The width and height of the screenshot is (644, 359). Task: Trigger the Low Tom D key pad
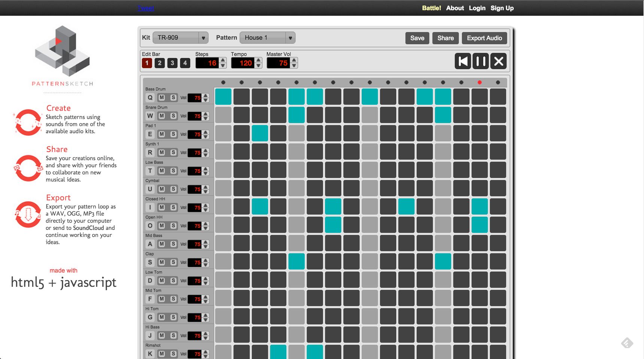tap(150, 281)
